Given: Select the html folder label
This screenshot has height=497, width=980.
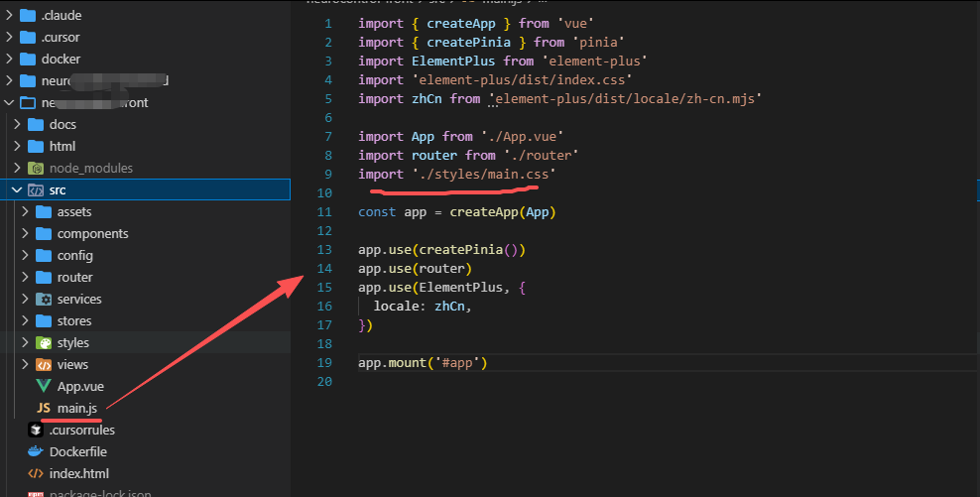Looking at the screenshot, I should 62,146.
